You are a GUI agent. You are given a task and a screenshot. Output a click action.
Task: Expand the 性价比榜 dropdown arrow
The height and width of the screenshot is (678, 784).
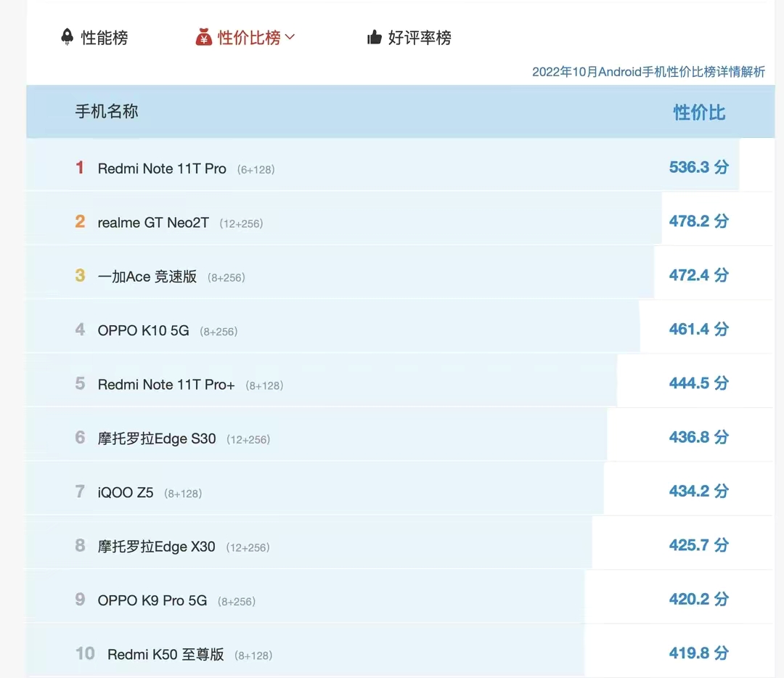coord(290,37)
